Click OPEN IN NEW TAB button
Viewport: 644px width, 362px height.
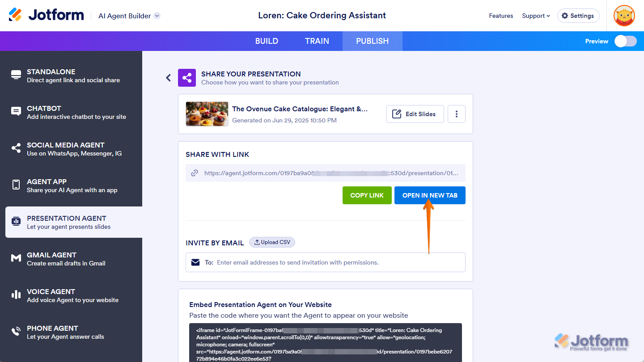coord(430,195)
